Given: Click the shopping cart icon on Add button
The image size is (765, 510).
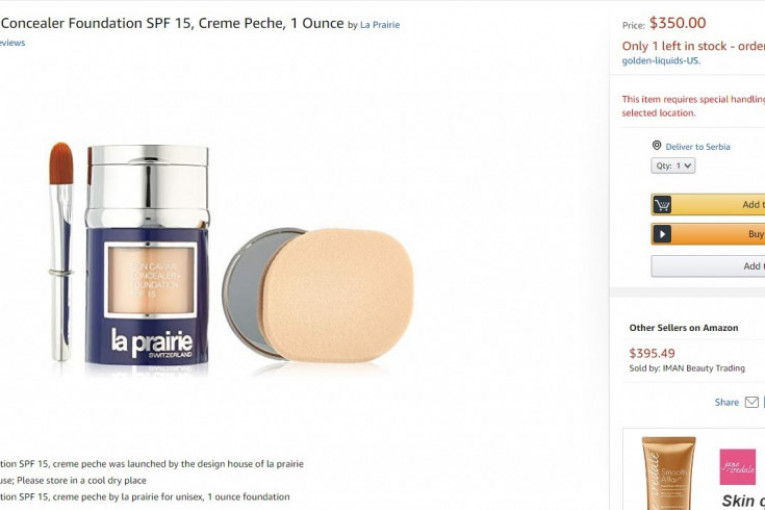Looking at the screenshot, I should 662,205.
